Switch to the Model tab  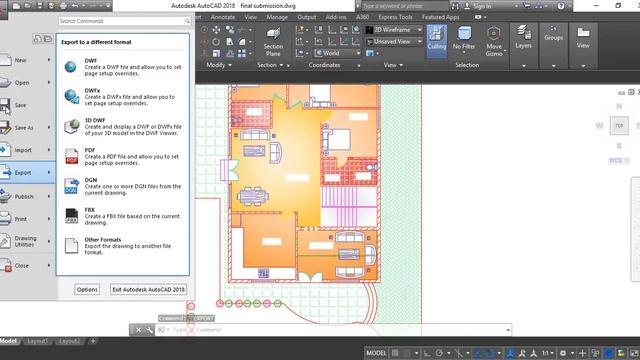pyautogui.click(x=9, y=341)
